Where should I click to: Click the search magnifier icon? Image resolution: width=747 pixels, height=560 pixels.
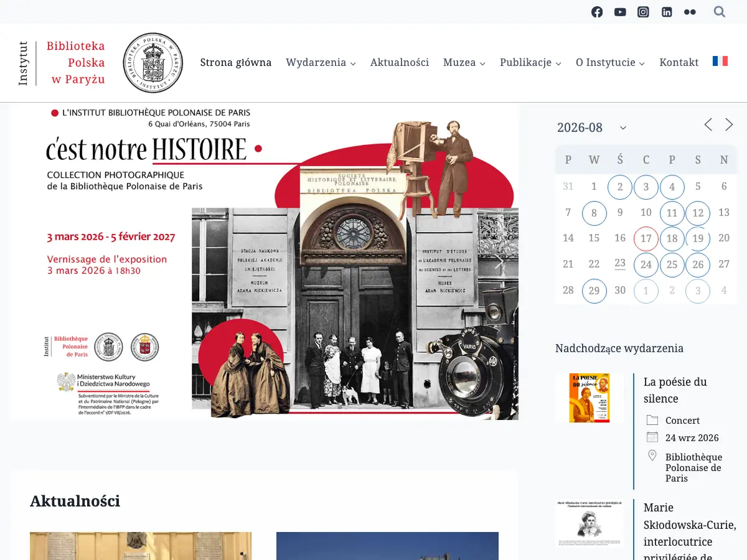pyautogui.click(x=720, y=12)
